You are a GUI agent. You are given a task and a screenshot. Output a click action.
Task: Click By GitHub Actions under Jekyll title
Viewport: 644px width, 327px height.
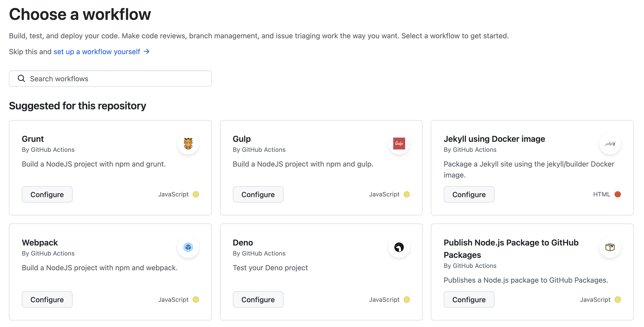pyautogui.click(x=470, y=149)
